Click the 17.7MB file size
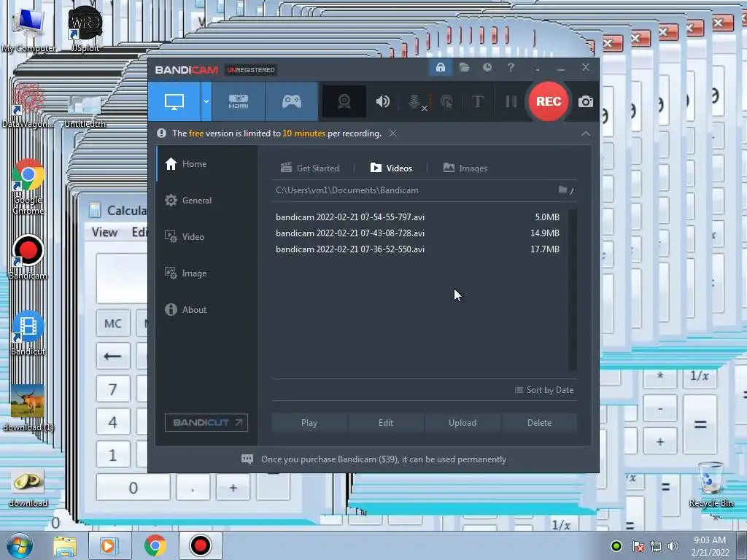The image size is (747, 560). tap(544, 249)
